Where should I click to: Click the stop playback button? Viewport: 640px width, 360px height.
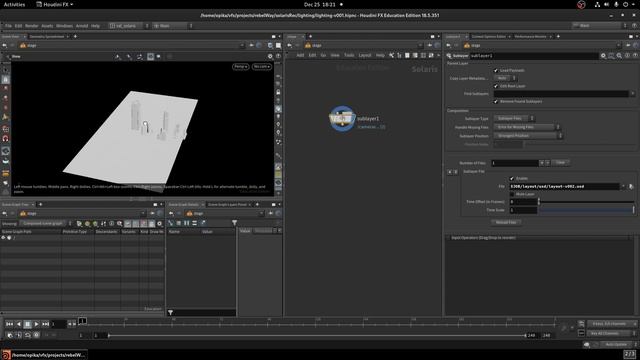click(x=27, y=324)
